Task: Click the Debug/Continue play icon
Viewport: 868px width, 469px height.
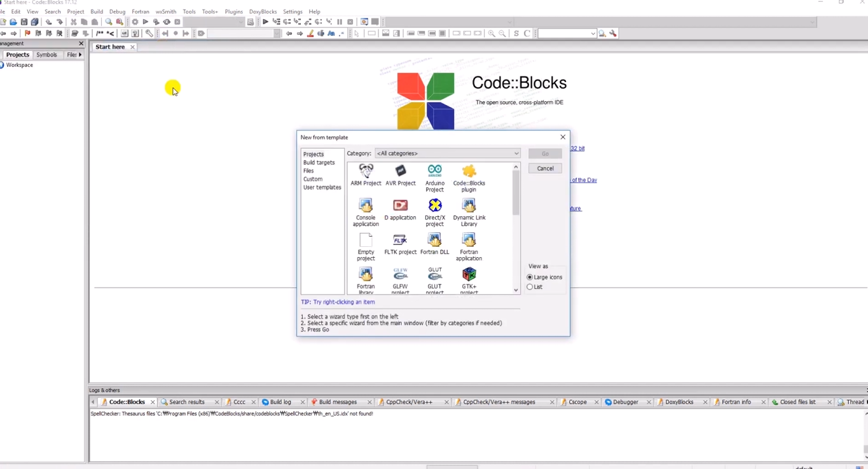Action: coord(265,22)
